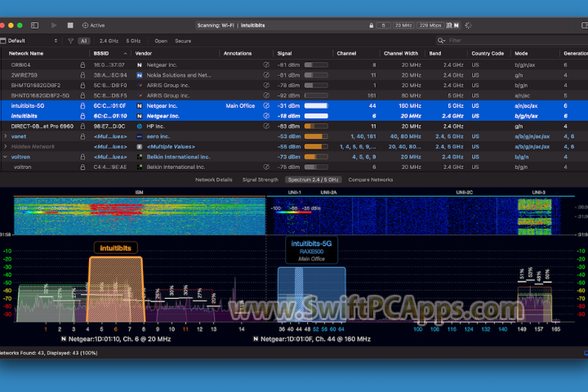The image size is (588, 392).
Task: Collapse the voltron network group
Action: click(5, 157)
